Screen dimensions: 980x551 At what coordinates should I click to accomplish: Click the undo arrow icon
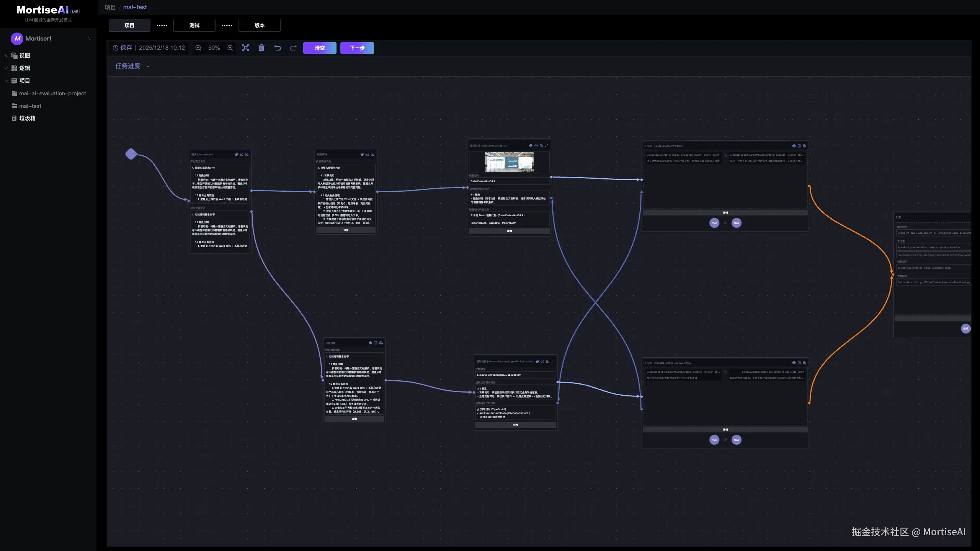click(x=278, y=48)
